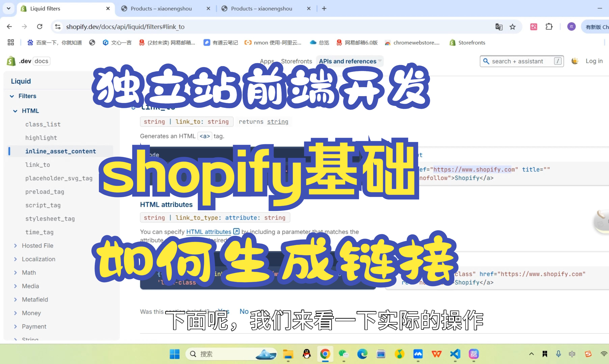This screenshot has height=364, width=609.
Task: Open the 有道云笔记 bookmark
Action: 221,43
